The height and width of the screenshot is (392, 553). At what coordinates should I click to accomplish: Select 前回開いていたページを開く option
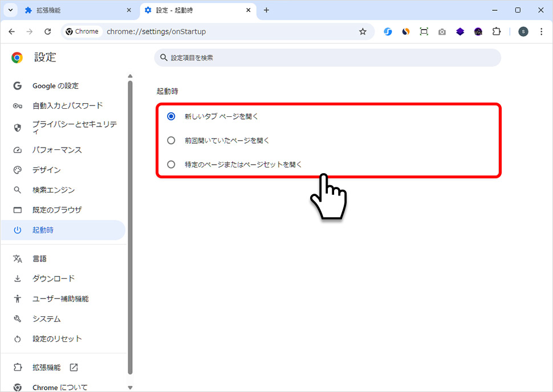[170, 140]
